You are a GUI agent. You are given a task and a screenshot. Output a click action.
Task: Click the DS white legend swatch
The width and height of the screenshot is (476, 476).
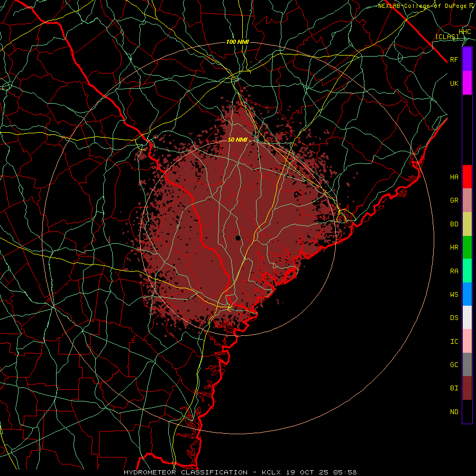(x=467, y=317)
